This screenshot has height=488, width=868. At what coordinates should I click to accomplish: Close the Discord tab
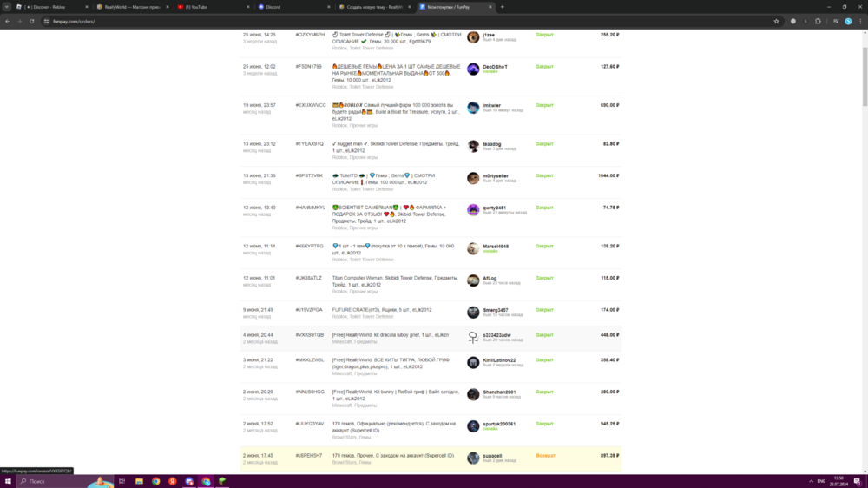(328, 7)
